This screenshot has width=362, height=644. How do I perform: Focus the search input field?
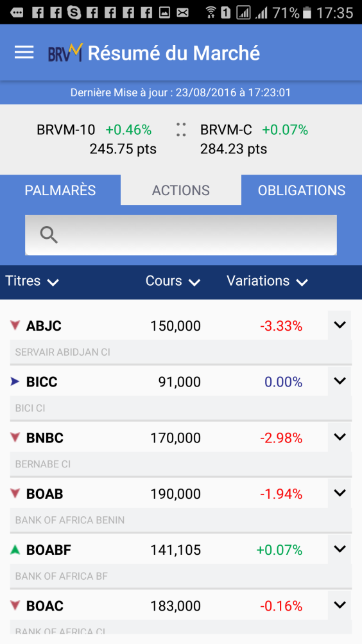[x=181, y=235]
